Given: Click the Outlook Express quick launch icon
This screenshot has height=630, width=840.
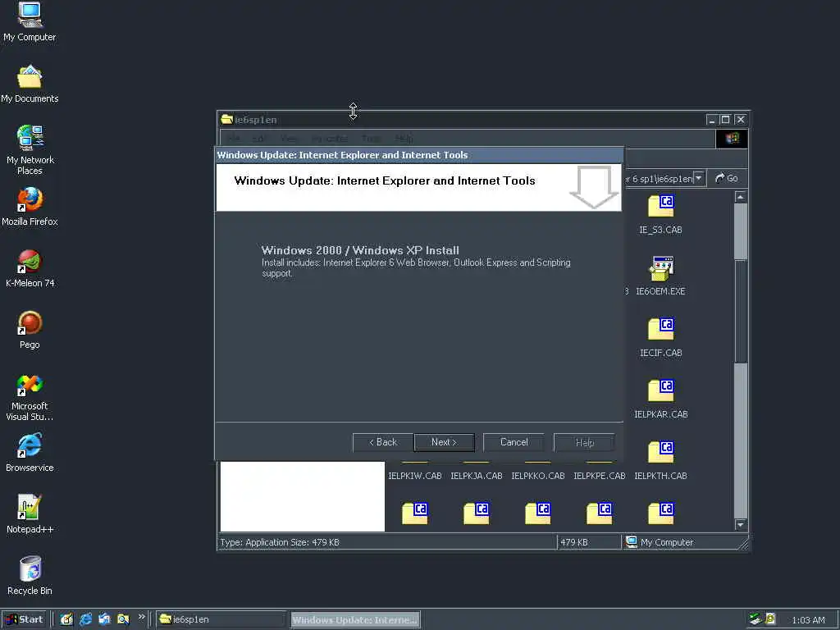Looking at the screenshot, I should point(104,619).
